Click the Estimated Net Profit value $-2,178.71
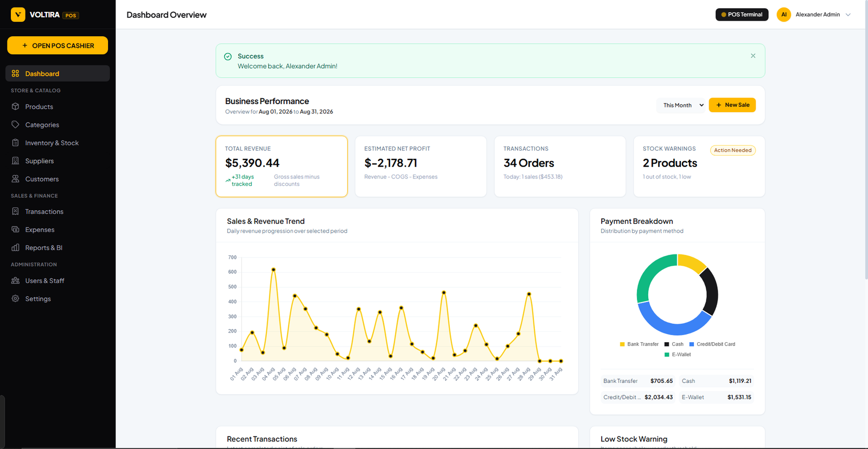The height and width of the screenshot is (449, 868). 391,163
